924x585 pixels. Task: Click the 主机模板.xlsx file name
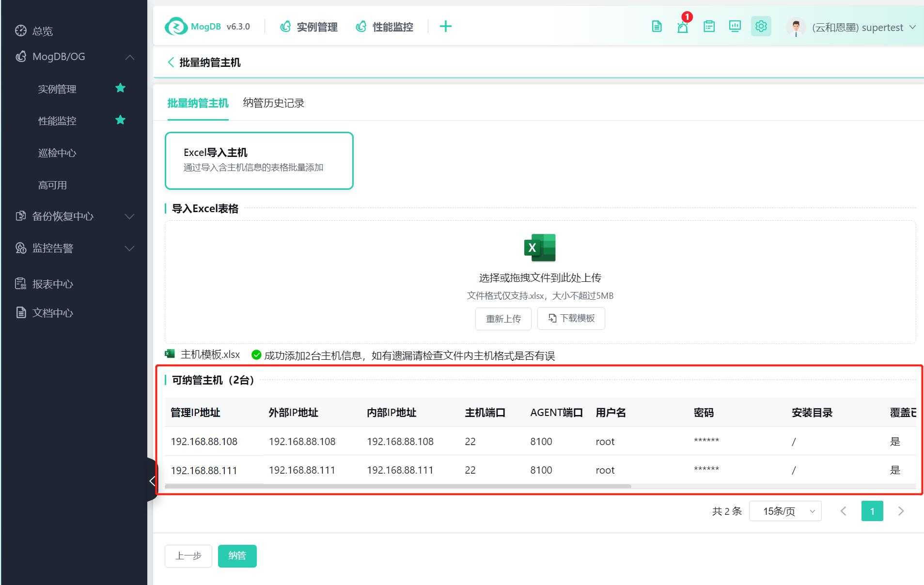210,354
